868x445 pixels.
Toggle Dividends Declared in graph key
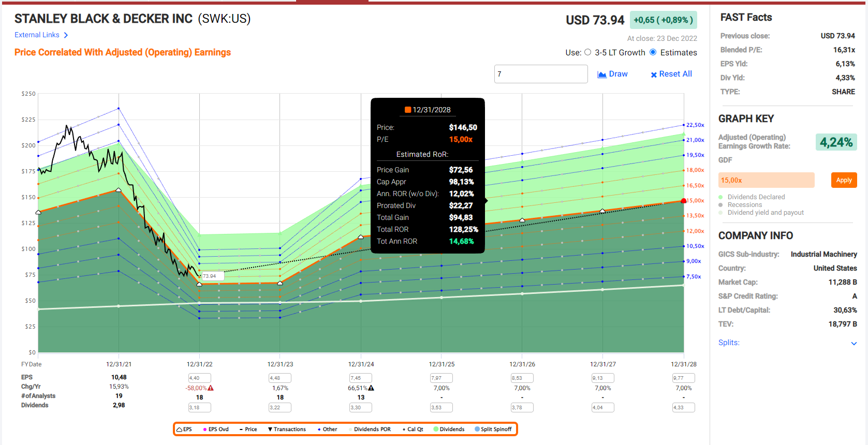(x=720, y=197)
